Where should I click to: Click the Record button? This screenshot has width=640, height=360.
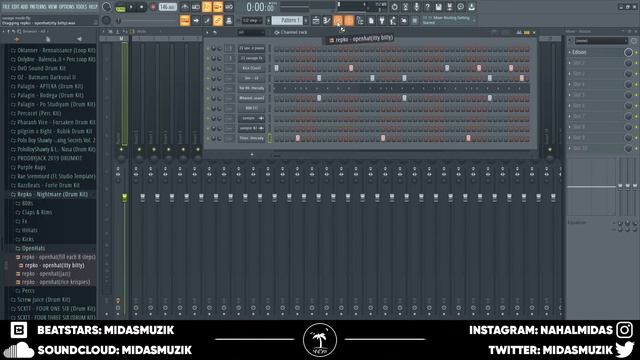(153, 7)
